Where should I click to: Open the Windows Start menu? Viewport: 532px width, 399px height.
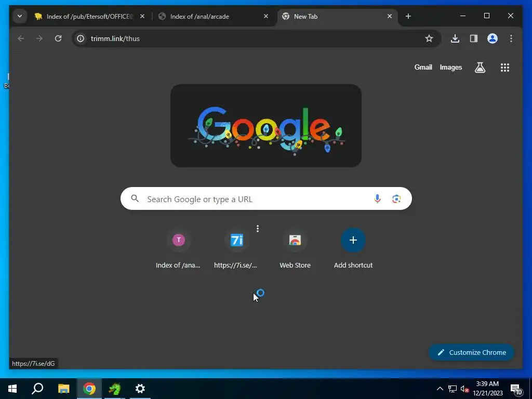click(x=12, y=389)
